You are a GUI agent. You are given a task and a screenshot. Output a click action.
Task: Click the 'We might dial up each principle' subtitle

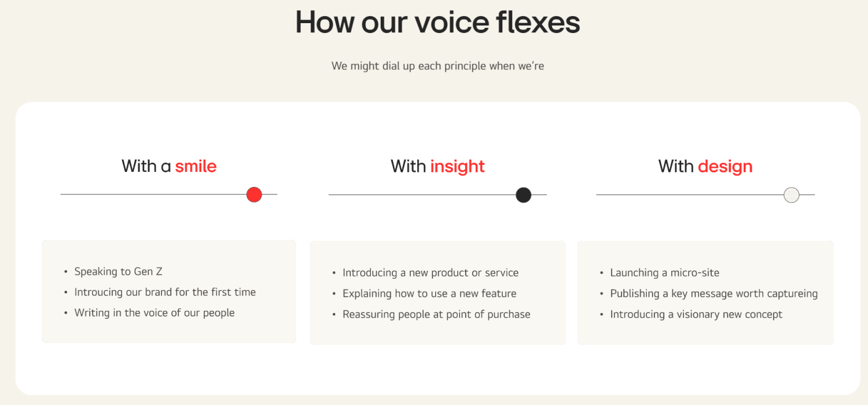pyautogui.click(x=437, y=66)
